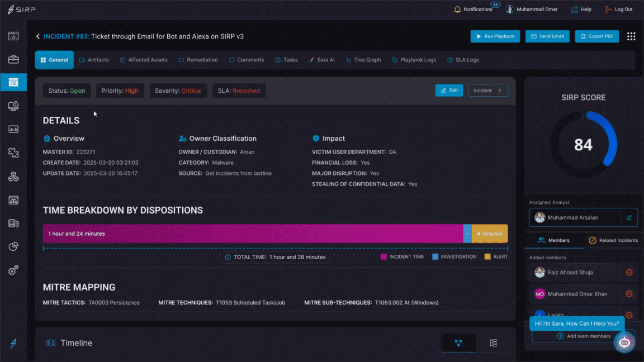The width and height of the screenshot is (644, 362).
Task: Remove Faiz Ahmad Shuja from members
Action: 629,273
